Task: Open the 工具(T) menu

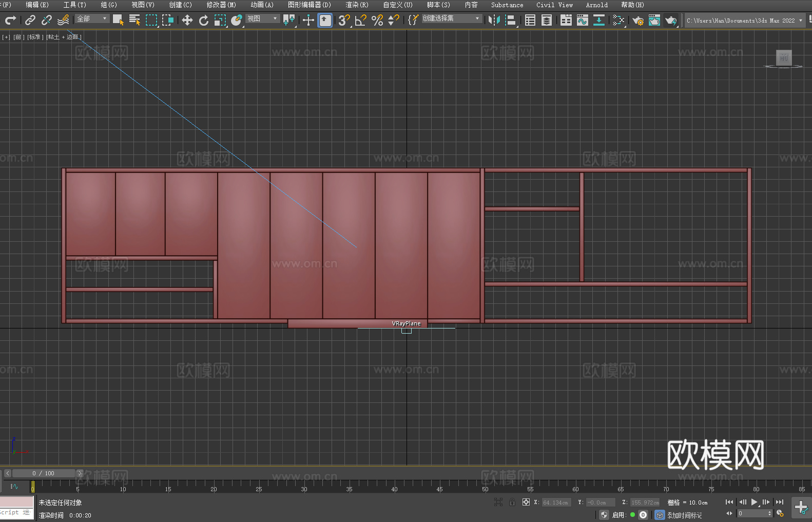Action: click(x=75, y=5)
